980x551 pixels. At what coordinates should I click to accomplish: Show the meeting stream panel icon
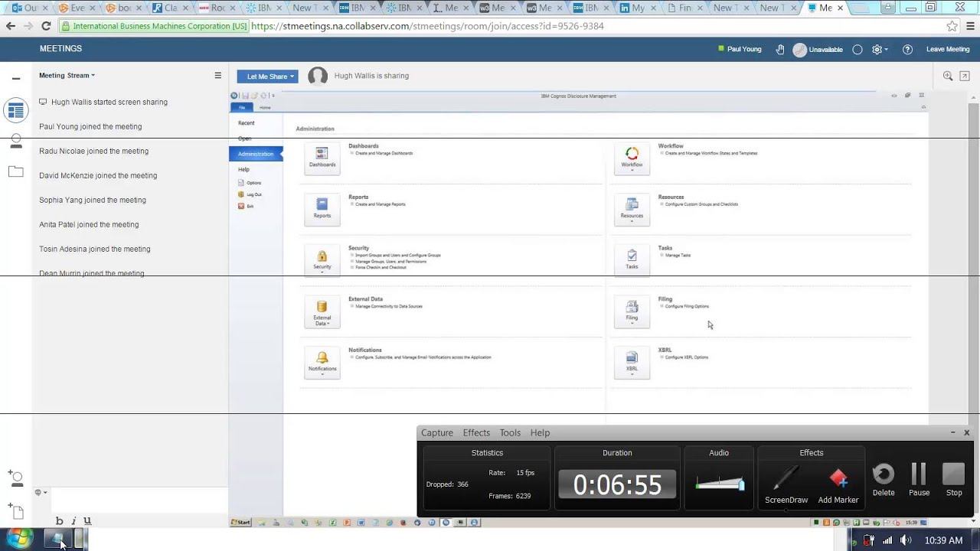[x=15, y=110]
